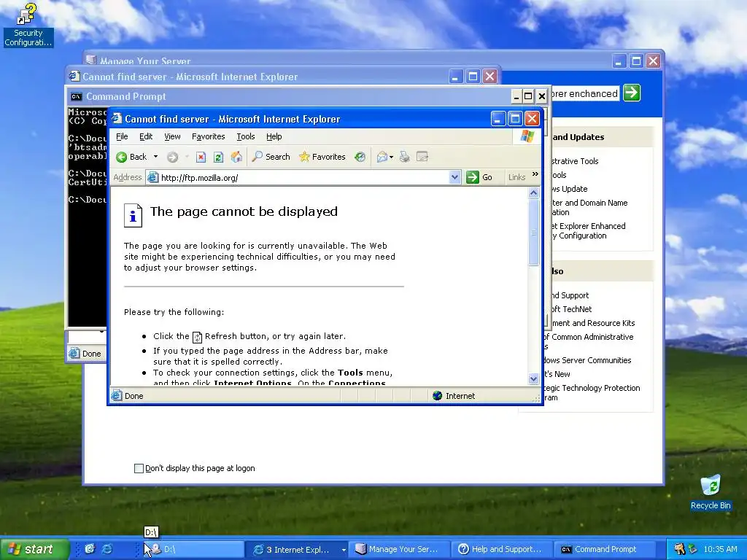Open the History icon in toolbar
The height and width of the screenshot is (560, 747).
coord(360,157)
